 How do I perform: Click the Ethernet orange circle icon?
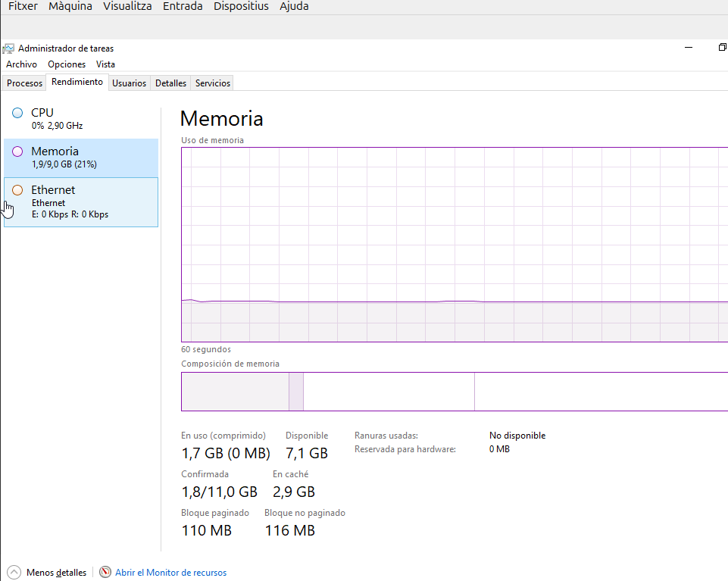click(17, 190)
